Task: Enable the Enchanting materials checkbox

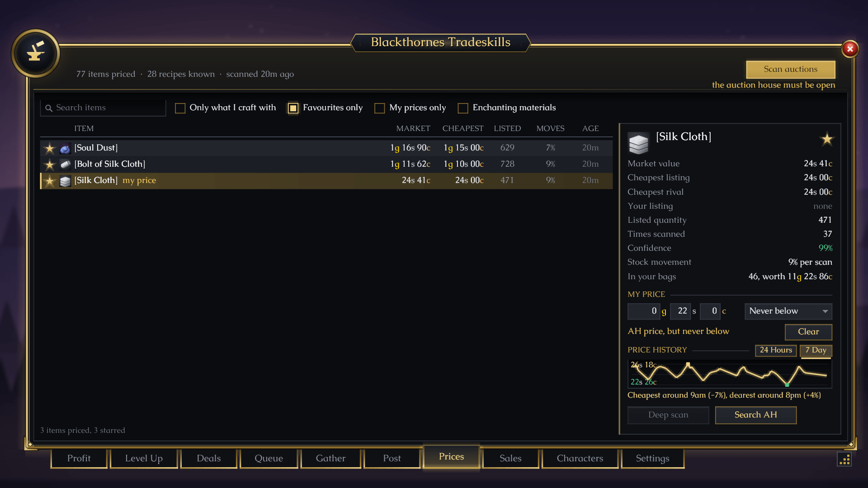Action: click(x=463, y=108)
